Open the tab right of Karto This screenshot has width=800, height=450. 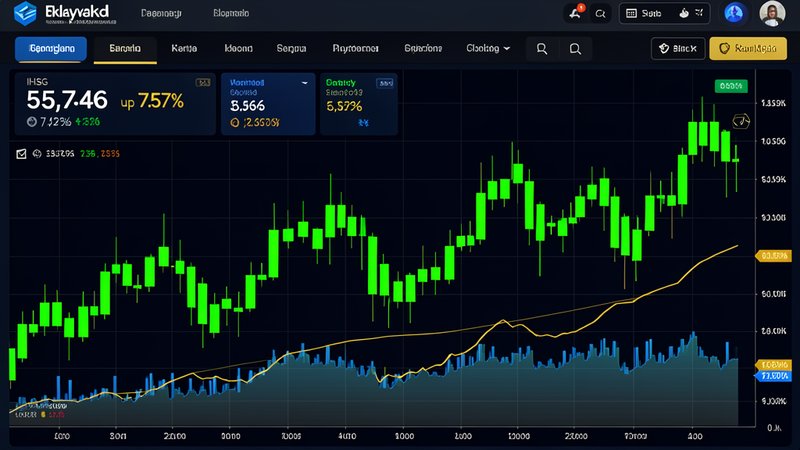click(x=238, y=48)
